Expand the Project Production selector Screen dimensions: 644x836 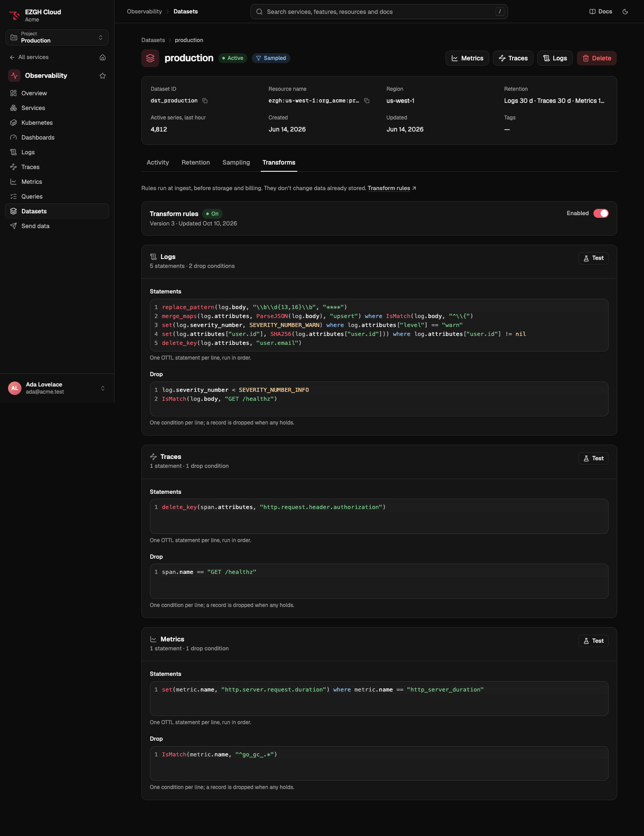click(x=57, y=38)
